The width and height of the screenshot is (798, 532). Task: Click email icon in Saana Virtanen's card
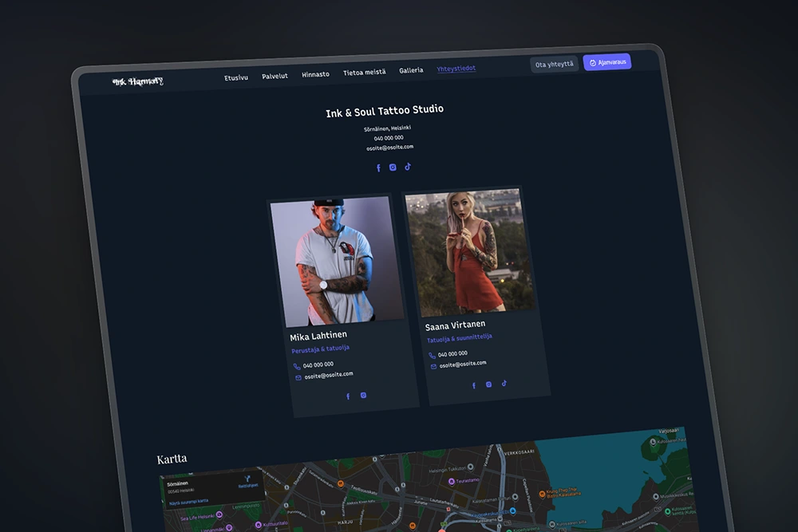[x=433, y=366]
